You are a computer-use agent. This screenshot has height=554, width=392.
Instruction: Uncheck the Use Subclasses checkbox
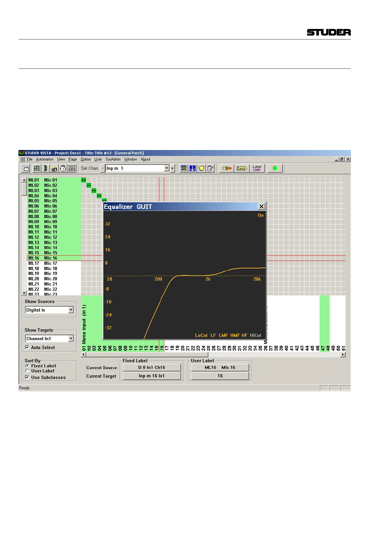pos(27,377)
